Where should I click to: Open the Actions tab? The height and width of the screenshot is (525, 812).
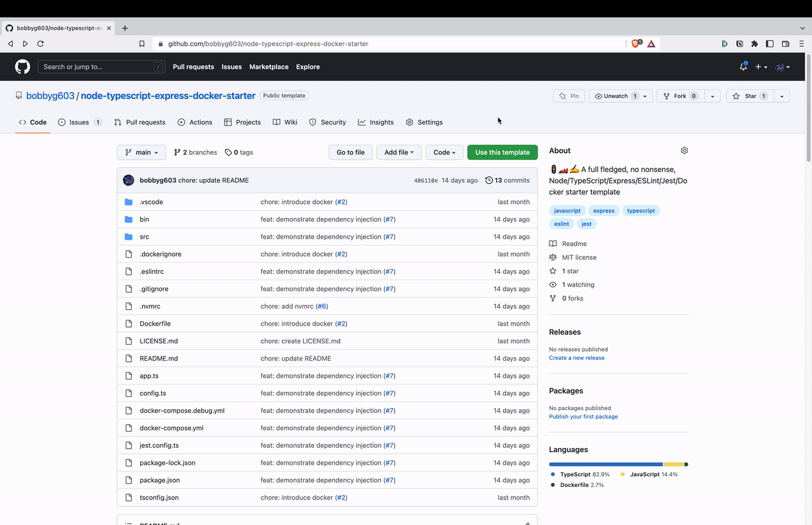pyautogui.click(x=195, y=122)
